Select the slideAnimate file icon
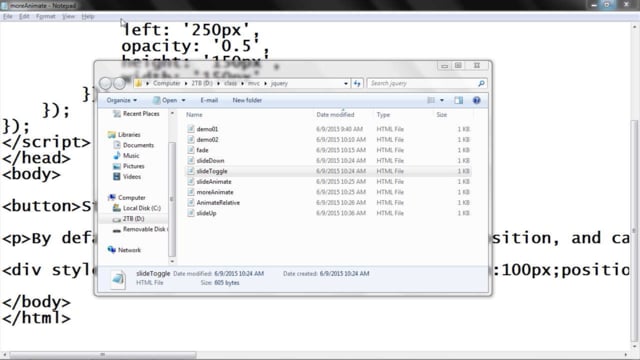Screen dimensions: 640x360 click(191, 182)
